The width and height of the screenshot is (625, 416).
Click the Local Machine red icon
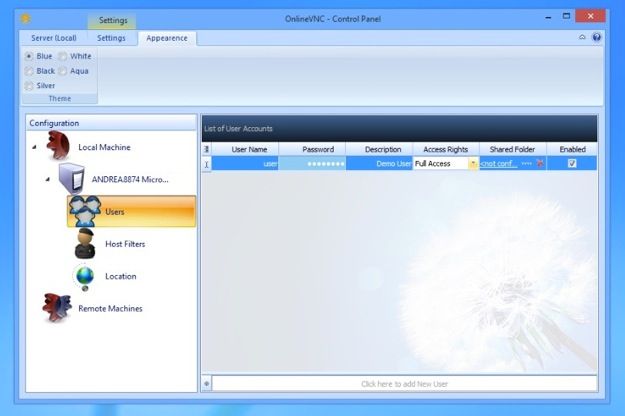(58, 146)
